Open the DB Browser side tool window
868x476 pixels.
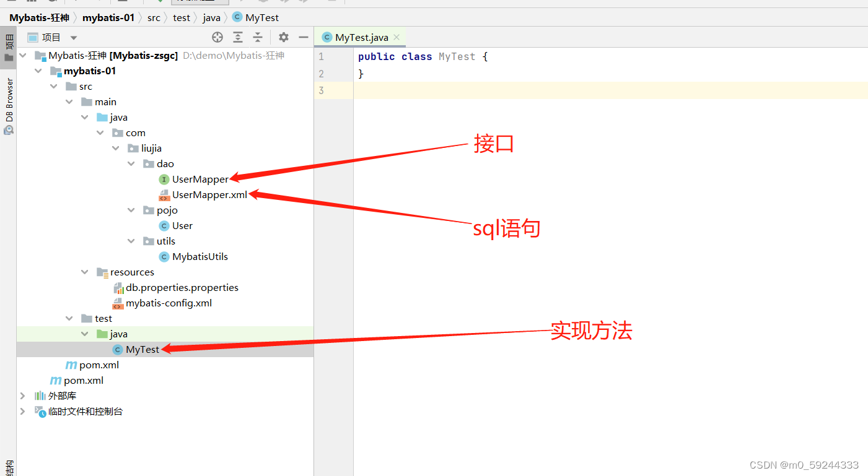coord(9,106)
